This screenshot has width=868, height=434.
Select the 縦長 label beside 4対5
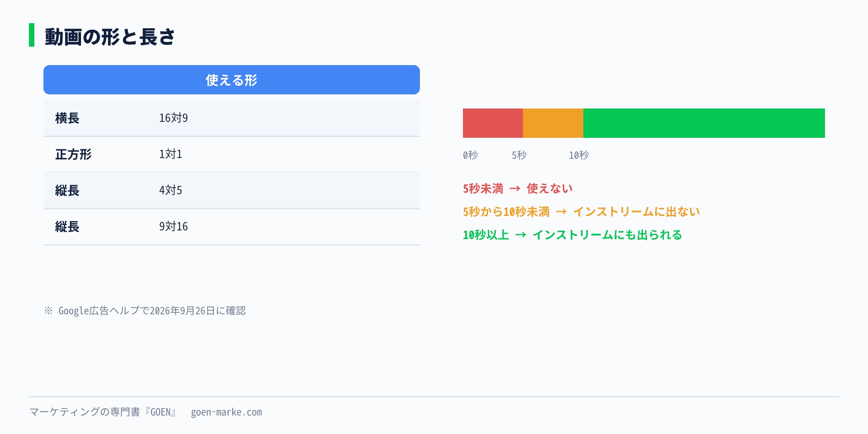pyautogui.click(x=67, y=191)
